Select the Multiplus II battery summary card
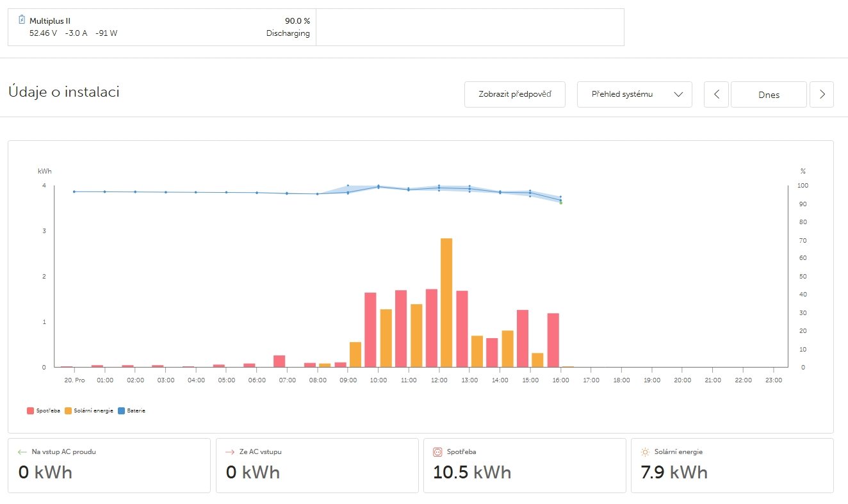Screen dimensions: 848x504 click(162, 27)
